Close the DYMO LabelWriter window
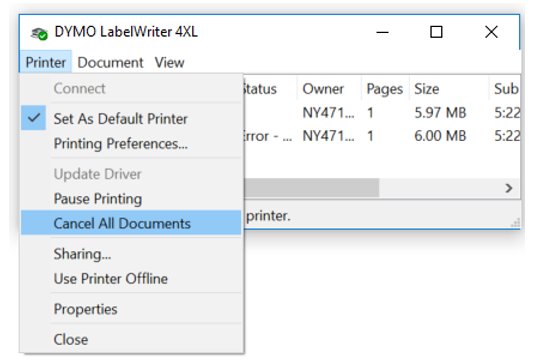 [x=491, y=32]
